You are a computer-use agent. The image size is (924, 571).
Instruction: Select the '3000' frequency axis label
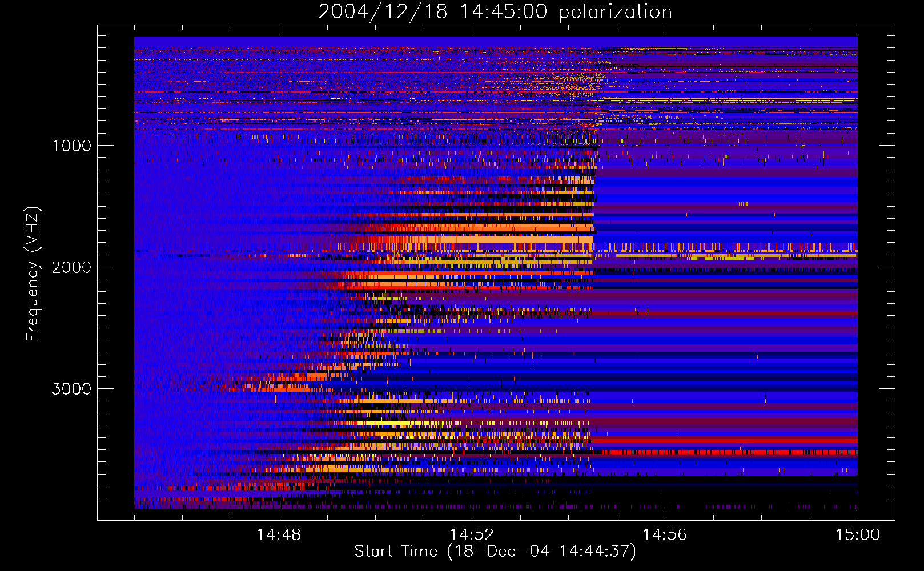tap(71, 389)
